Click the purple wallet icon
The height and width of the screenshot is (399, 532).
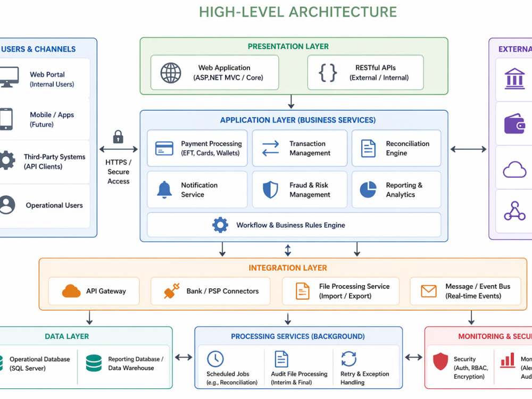pyautogui.click(x=514, y=123)
